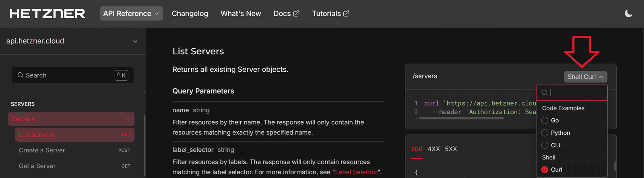Image resolution: width=644 pixels, height=178 pixels.
Task: Click the SERVERS sidebar section label
Action: click(x=23, y=104)
